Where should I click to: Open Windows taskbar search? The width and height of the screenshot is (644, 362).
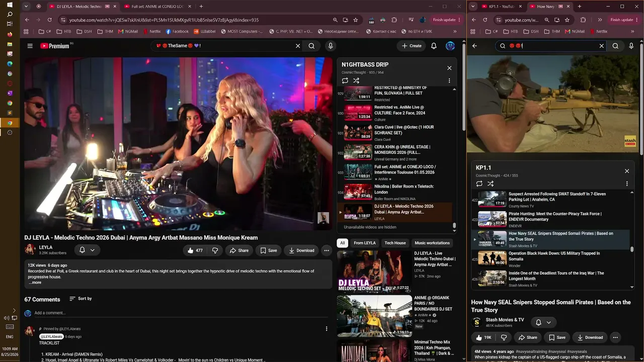point(10,14)
